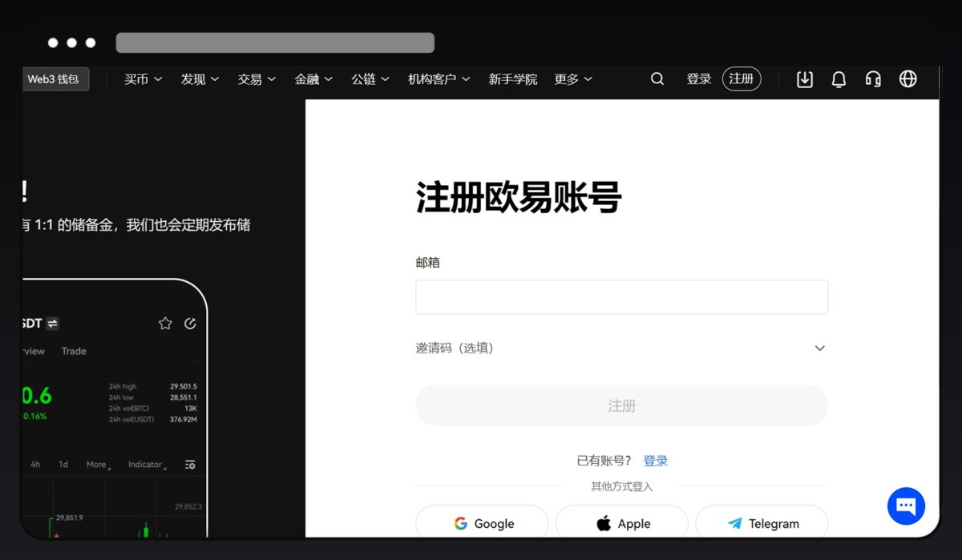This screenshot has width=962, height=560.
Task: Click the 邮箱 email input field
Action: tap(621, 297)
